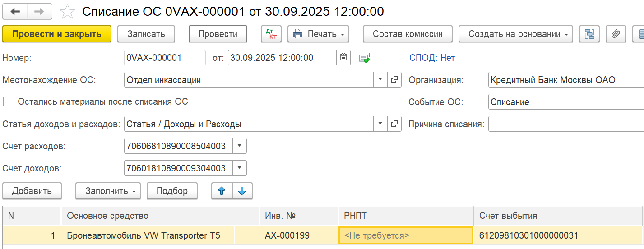Open the 'СПОД: Нет' link
The width and height of the screenshot is (644, 249).
(432, 58)
